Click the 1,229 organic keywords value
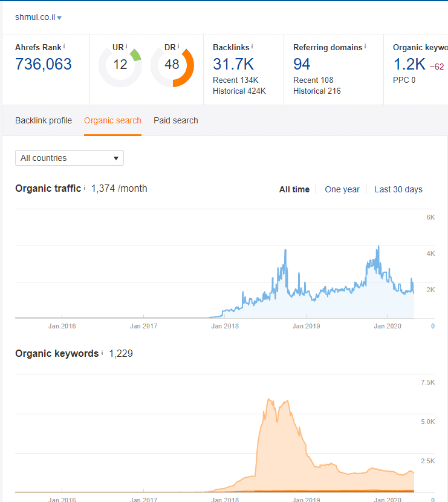 pyautogui.click(x=121, y=353)
